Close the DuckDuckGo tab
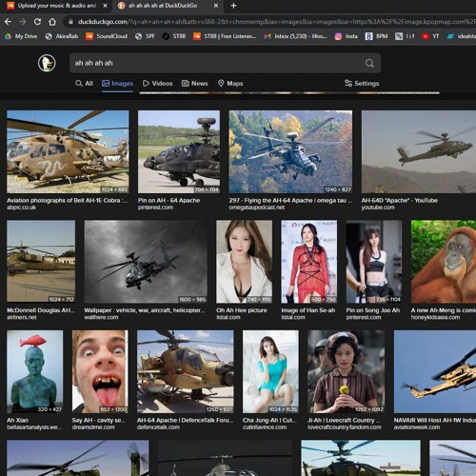The height and width of the screenshot is (476, 476). (216, 6)
